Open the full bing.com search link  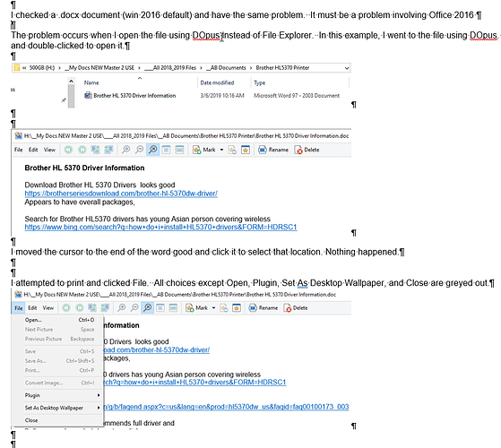click(x=160, y=227)
